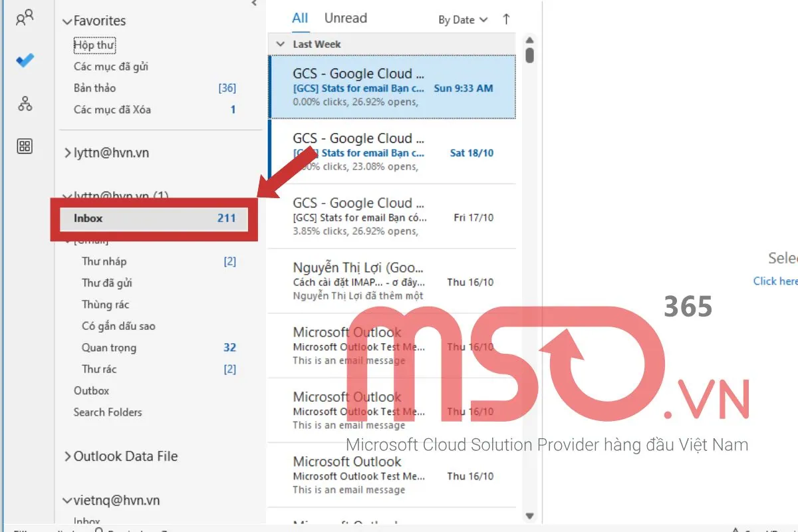Collapse the Last Week message group

pos(280,44)
